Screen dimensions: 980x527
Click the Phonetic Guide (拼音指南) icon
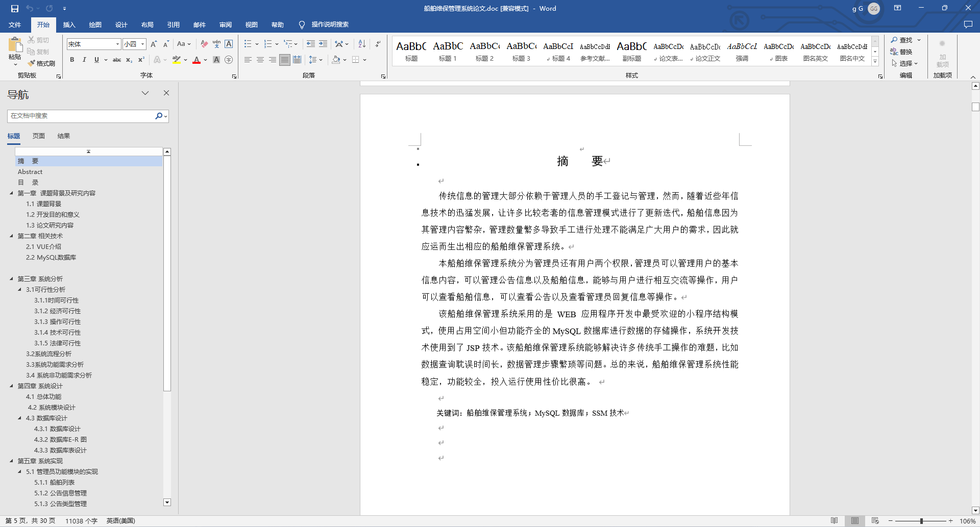216,44
